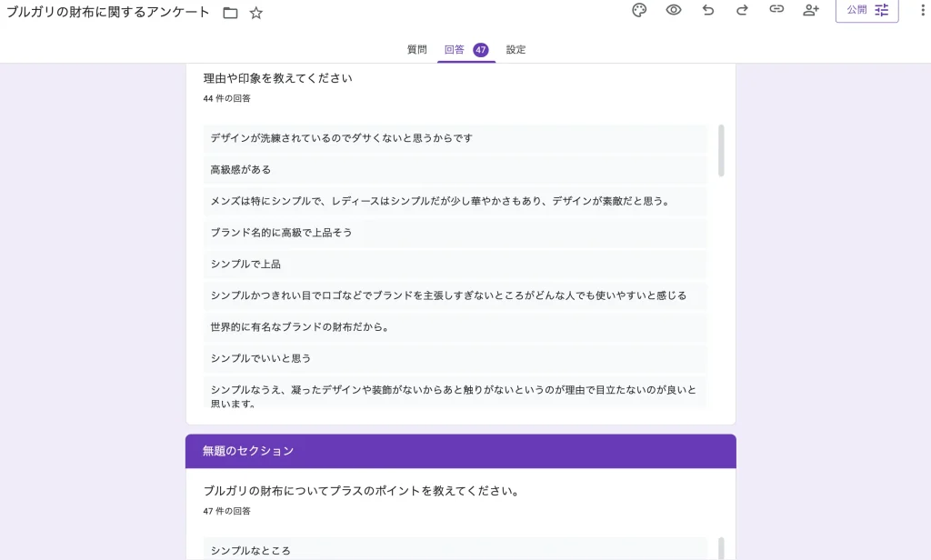Select the response starting メンズは特にシンプルで

[455, 201]
